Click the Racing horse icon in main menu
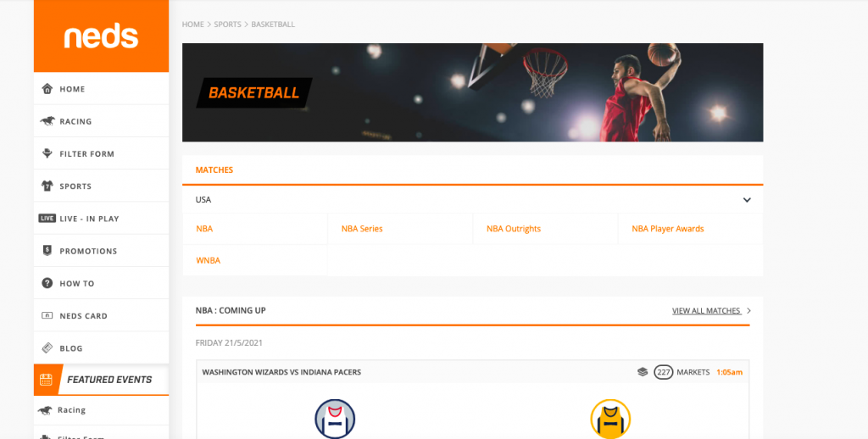Viewport: 868px width, 439px height. tap(47, 121)
